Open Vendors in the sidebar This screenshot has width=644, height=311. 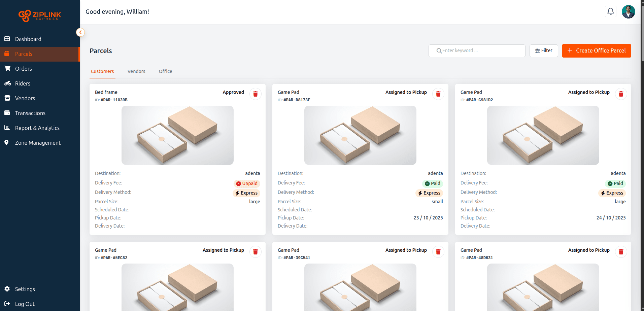[x=40, y=98]
